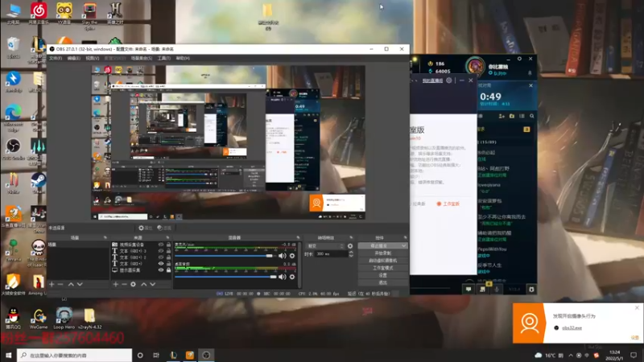
Task: Toggle lock on Text (GDI+) 2 source
Action: [x=168, y=257]
